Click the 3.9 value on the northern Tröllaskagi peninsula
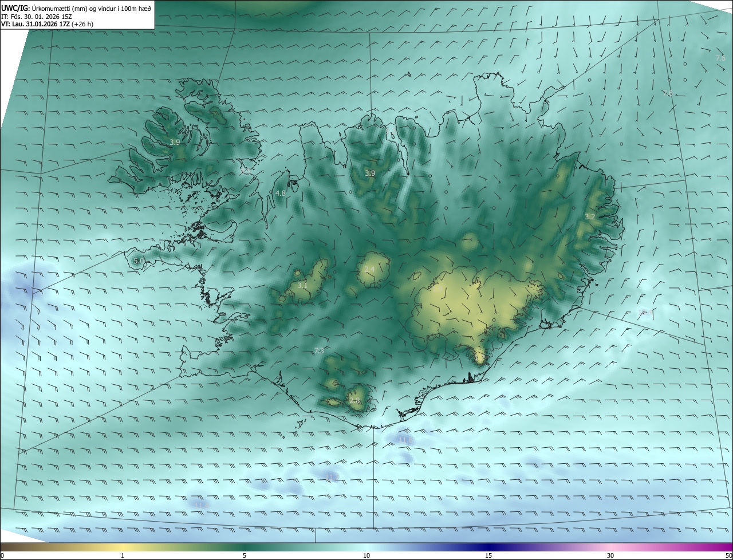Viewport: 733px width, 560px height. coord(370,173)
